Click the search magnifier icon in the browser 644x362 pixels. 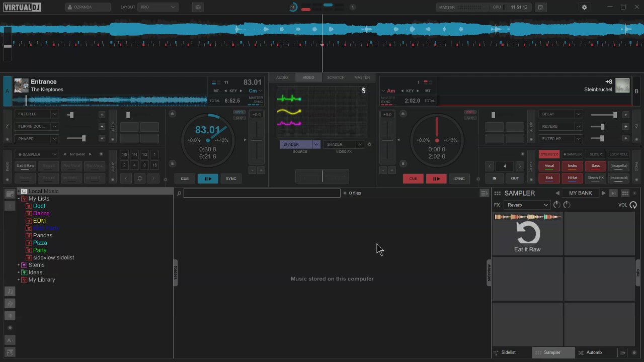179,193
